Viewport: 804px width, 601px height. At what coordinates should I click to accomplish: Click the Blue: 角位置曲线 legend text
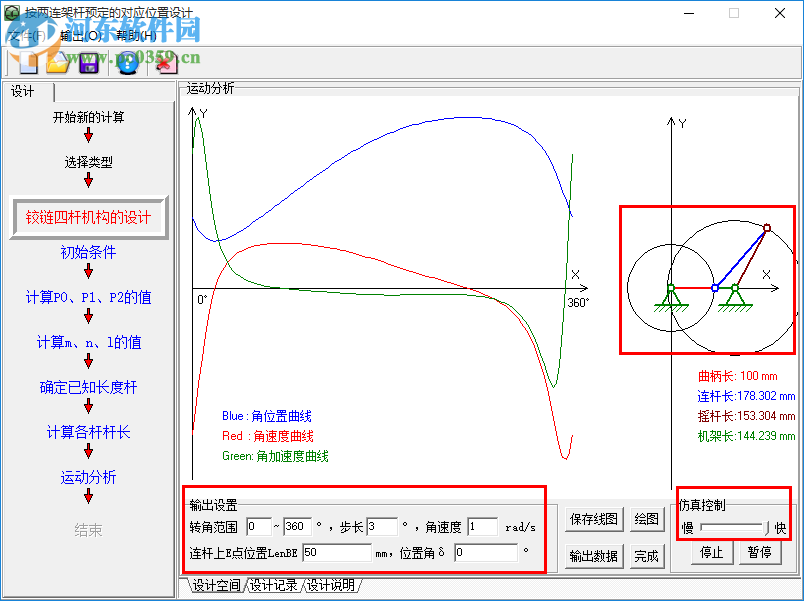tap(267, 416)
